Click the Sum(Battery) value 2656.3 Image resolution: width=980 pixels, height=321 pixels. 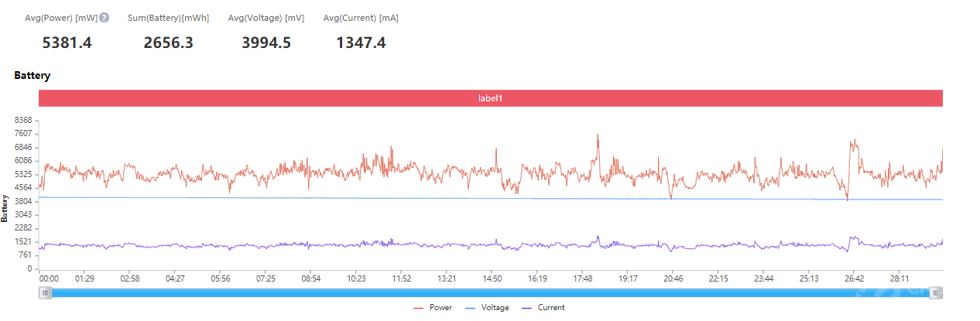pyautogui.click(x=168, y=43)
